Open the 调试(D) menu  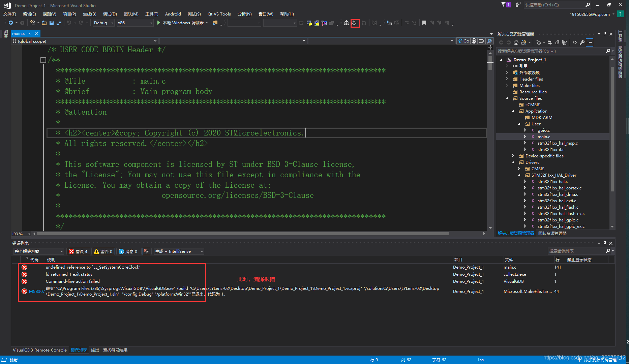(x=110, y=14)
